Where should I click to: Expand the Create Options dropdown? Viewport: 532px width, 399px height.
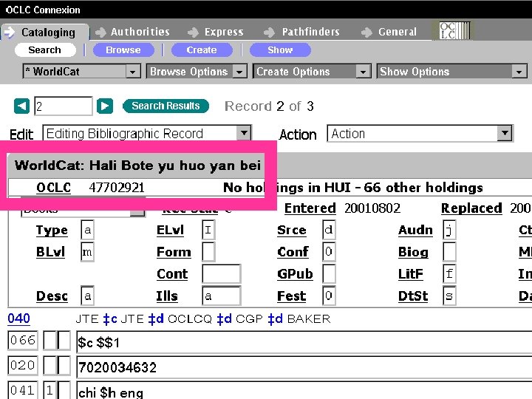point(312,71)
